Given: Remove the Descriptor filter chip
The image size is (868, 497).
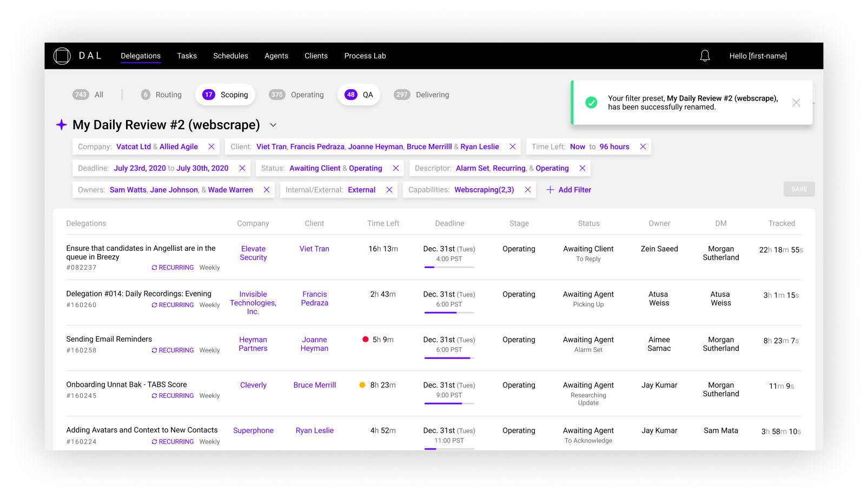Looking at the screenshot, I should (582, 168).
